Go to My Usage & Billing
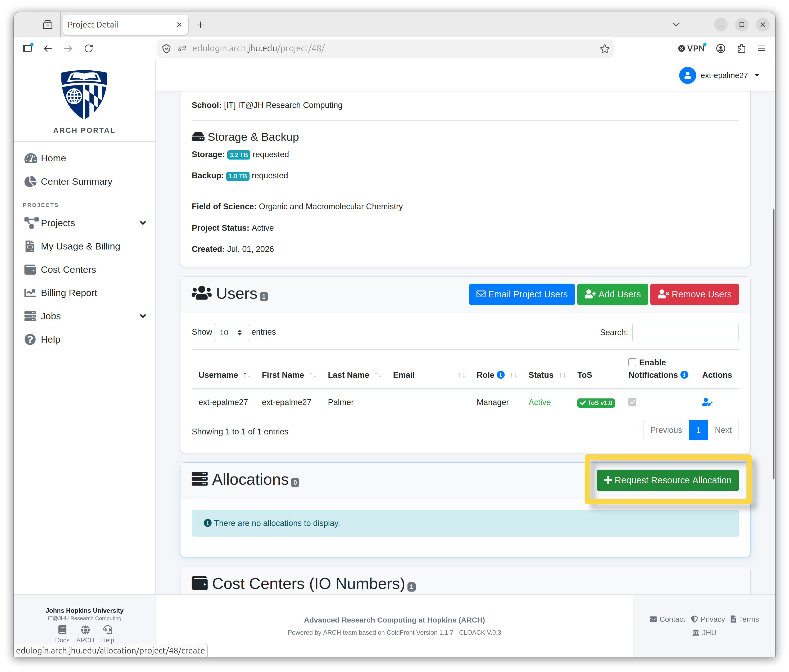This screenshot has width=789, height=672. [x=80, y=246]
